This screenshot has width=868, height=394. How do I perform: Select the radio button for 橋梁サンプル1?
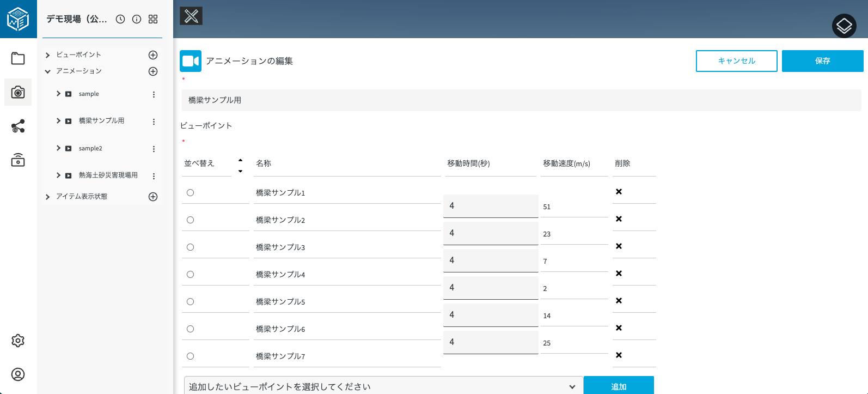pyautogui.click(x=190, y=192)
